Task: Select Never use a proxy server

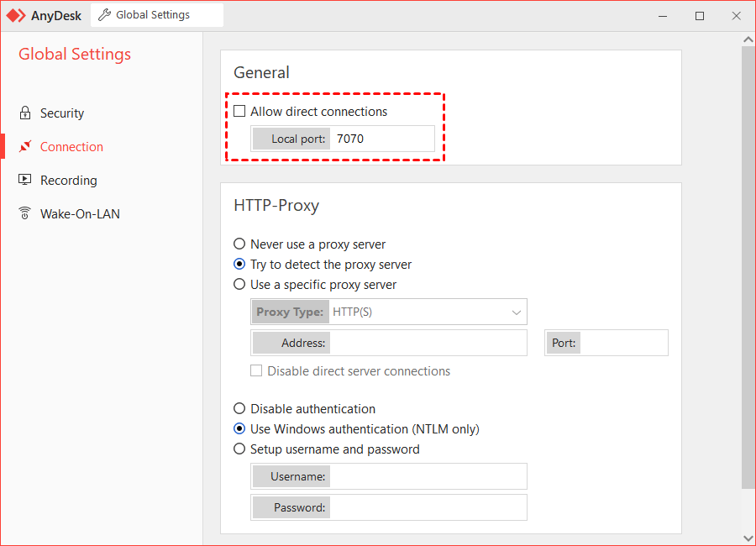Action: (x=239, y=244)
